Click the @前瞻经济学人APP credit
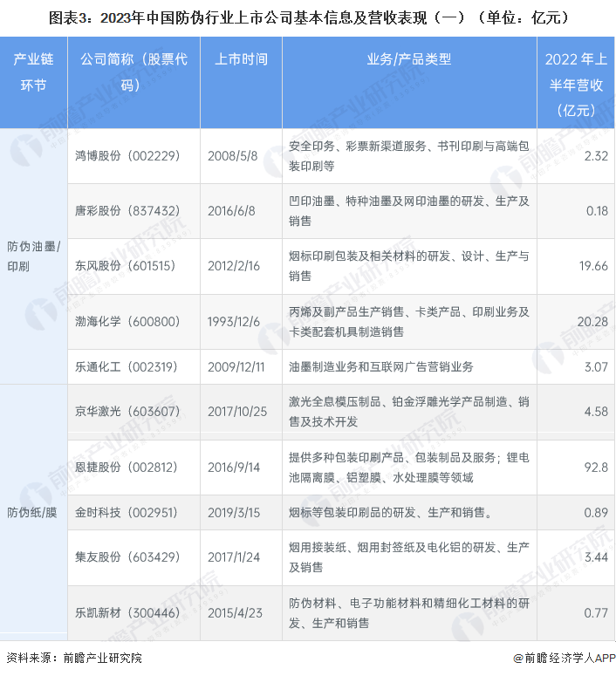This screenshot has height=676, width=616. 565,658
